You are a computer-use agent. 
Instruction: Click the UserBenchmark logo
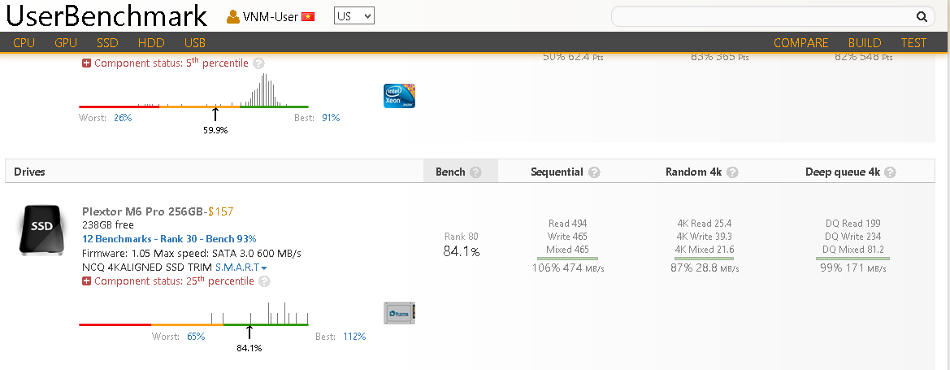point(107,16)
